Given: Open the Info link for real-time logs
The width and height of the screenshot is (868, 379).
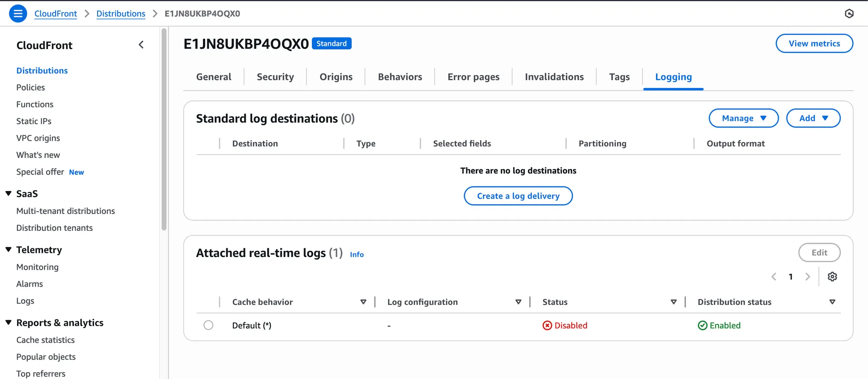Looking at the screenshot, I should coord(357,255).
